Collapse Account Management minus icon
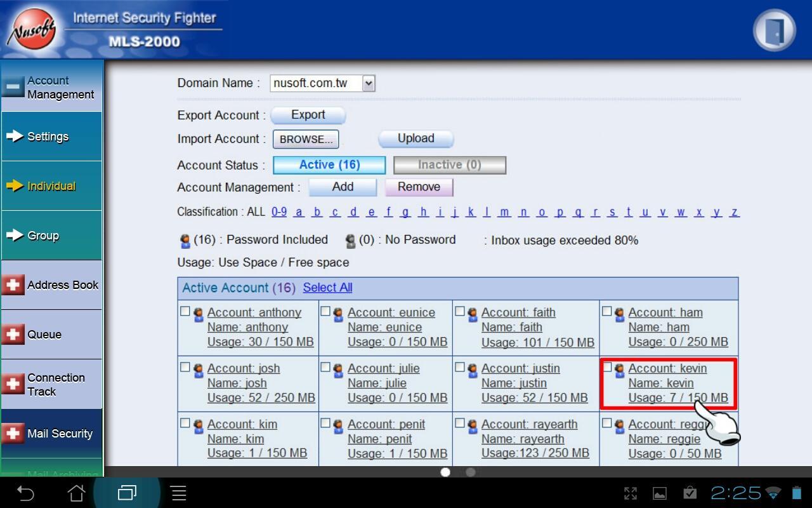 coord(13,87)
